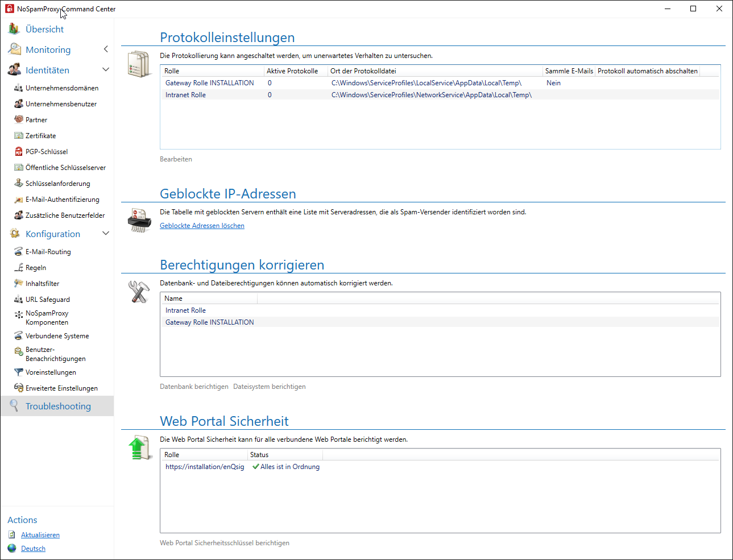The width and height of the screenshot is (733, 560).
Task: Click the Zertifikate icon
Action: [x=19, y=136]
